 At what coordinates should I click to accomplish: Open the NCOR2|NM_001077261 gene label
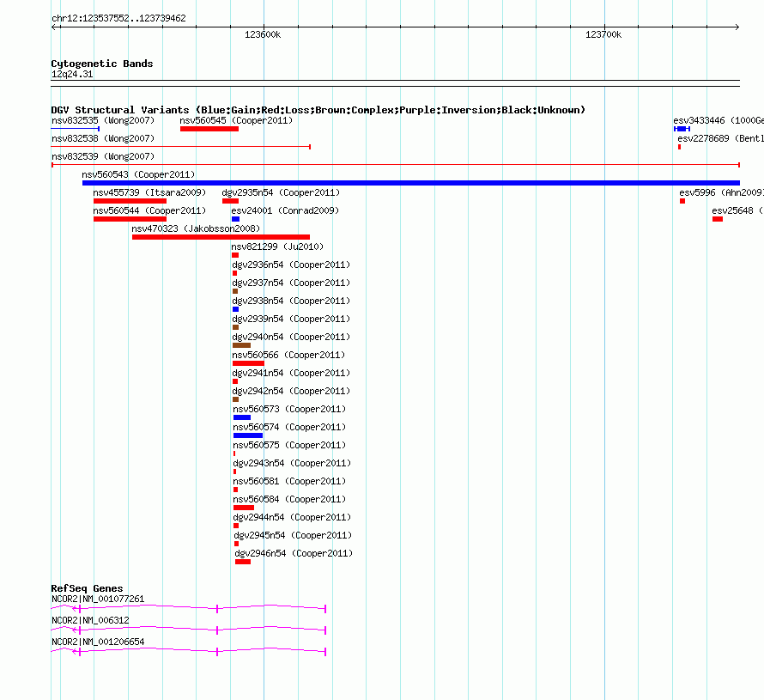point(98,600)
